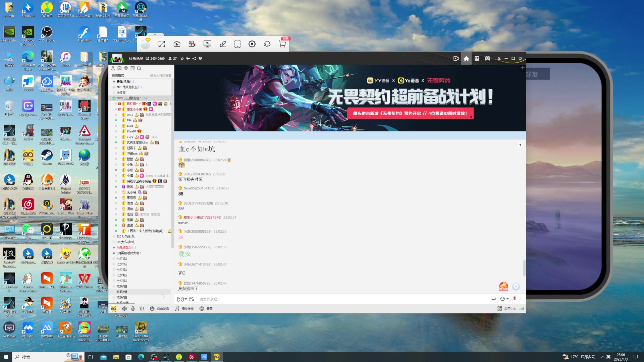The width and height of the screenshot is (644, 362).
Task: Click the signal strength bars icon
Action: (x=522, y=309)
